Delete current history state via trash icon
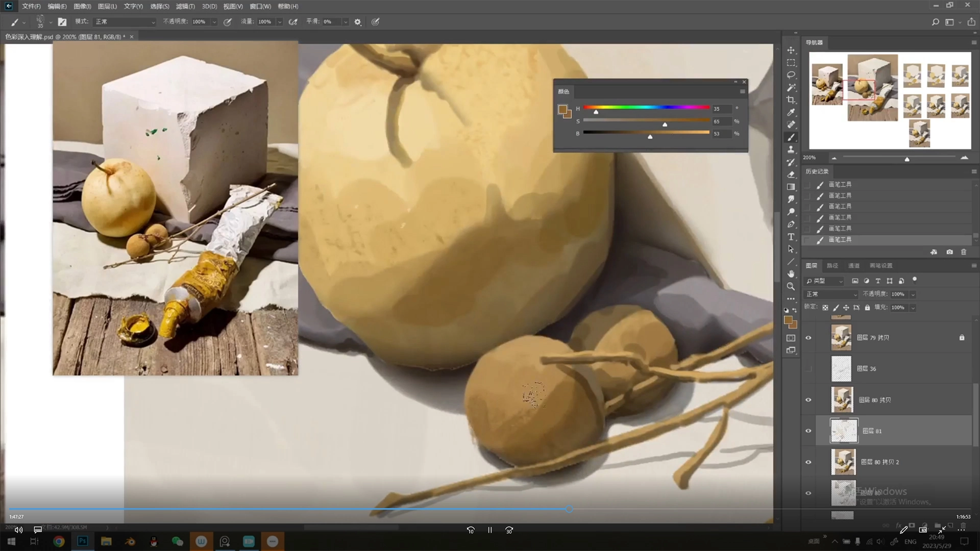 point(964,252)
